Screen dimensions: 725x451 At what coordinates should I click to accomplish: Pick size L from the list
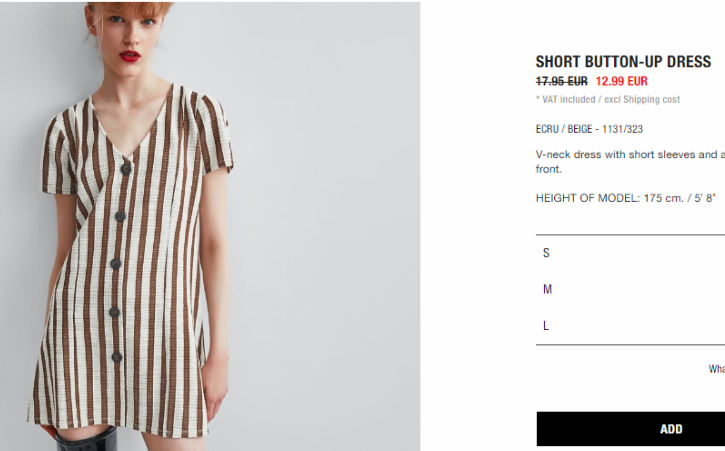[630, 326]
